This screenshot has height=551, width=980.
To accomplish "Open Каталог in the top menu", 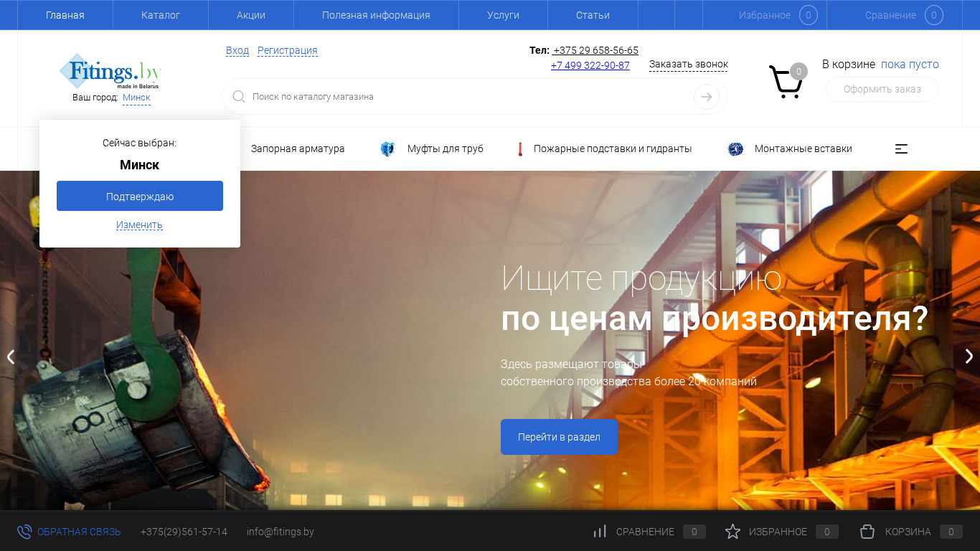I will tap(161, 15).
